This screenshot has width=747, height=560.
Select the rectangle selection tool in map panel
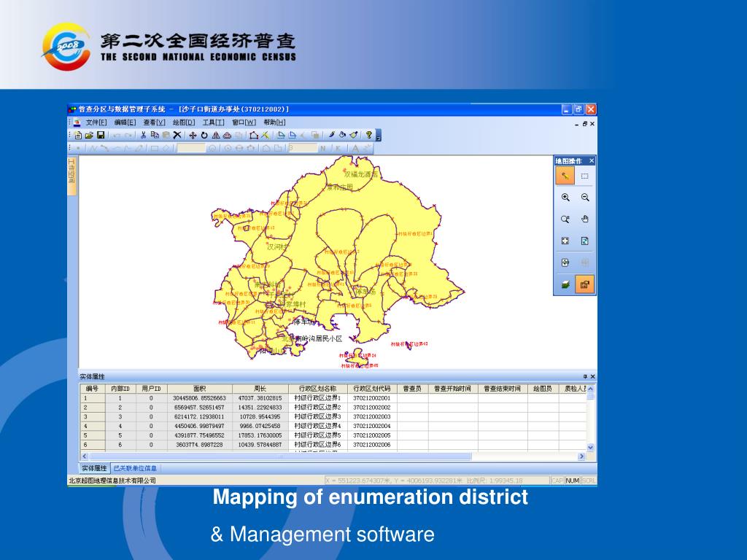tap(584, 176)
